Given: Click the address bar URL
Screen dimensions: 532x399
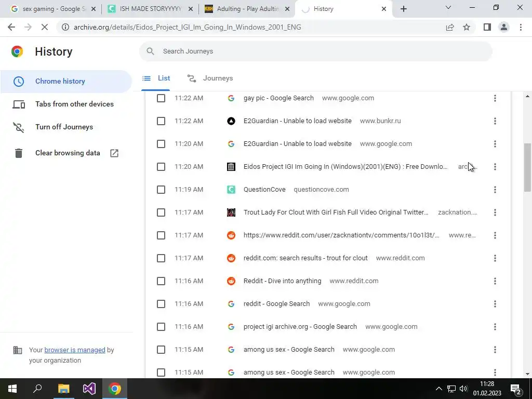Looking at the screenshot, I should pyautogui.click(x=187, y=27).
